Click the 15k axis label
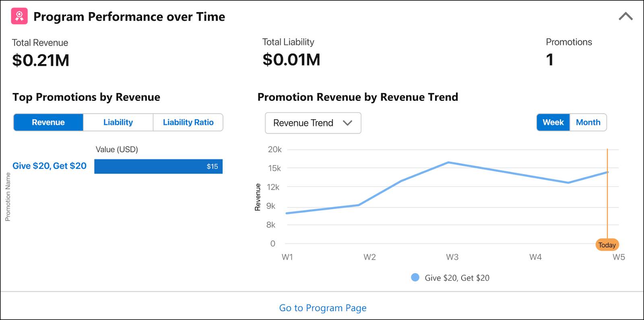The width and height of the screenshot is (644, 320). click(275, 168)
